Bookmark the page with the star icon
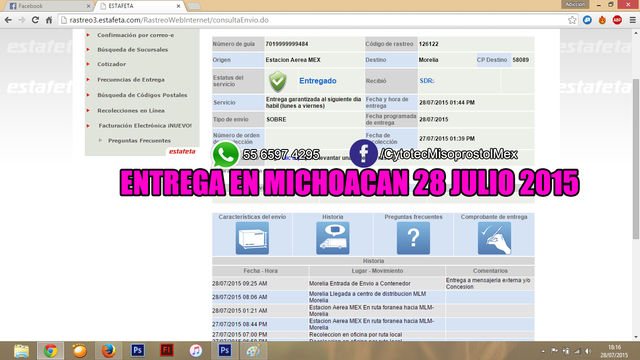This screenshot has height=360, width=640. click(x=572, y=20)
